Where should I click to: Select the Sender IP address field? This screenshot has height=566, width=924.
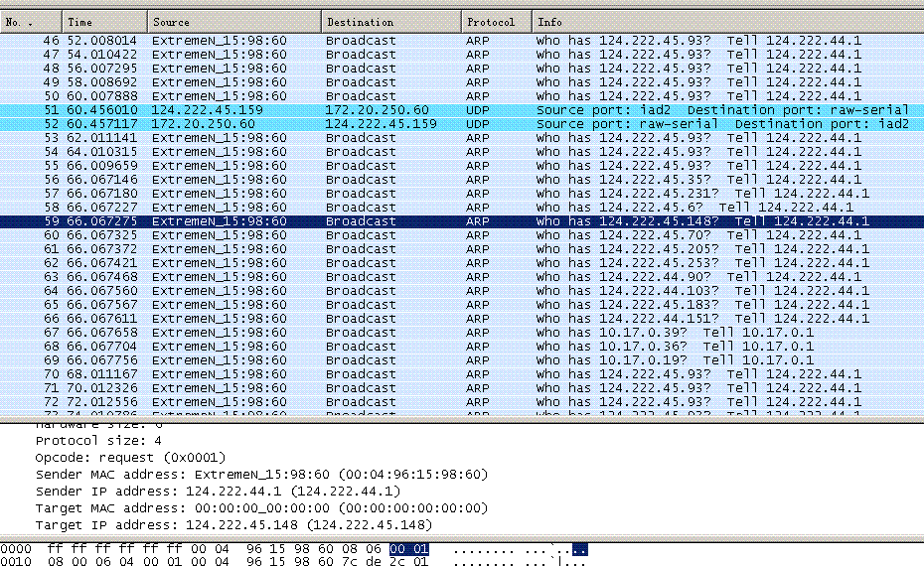point(218,491)
